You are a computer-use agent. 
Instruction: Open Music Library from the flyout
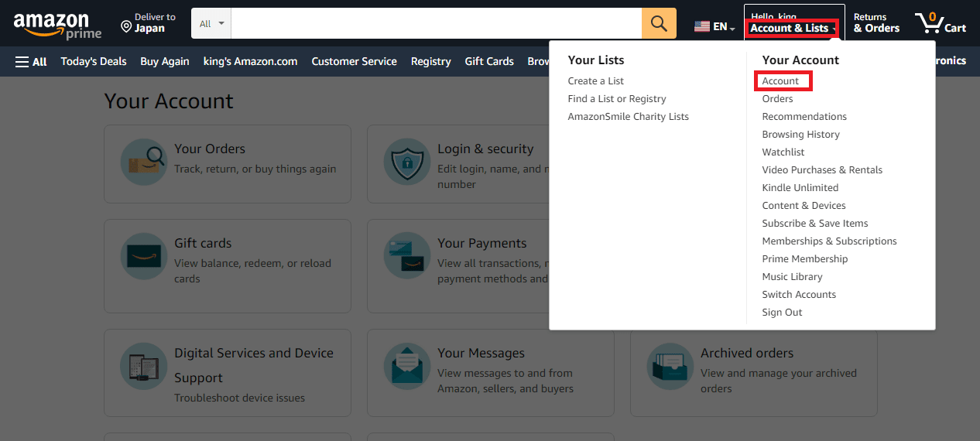[x=792, y=277]
